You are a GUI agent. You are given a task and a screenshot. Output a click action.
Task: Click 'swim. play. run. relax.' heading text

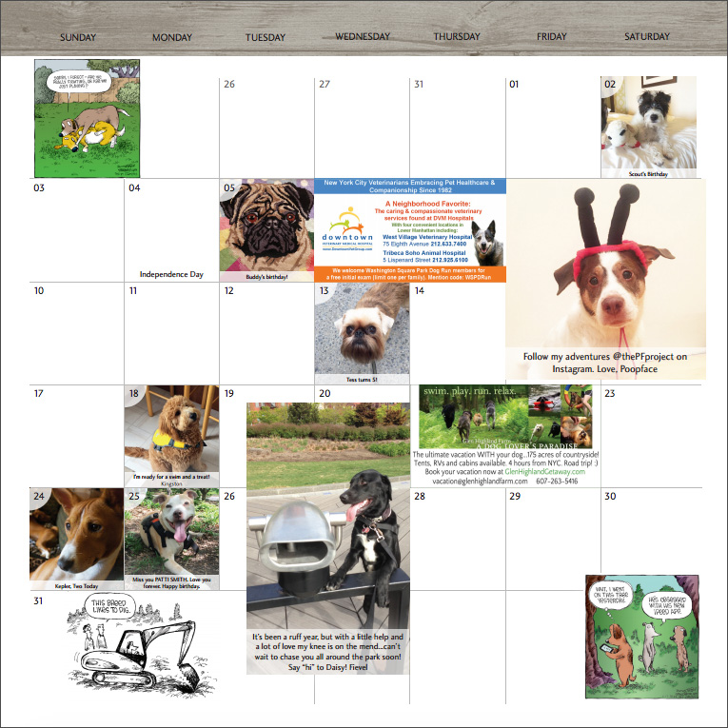click(x=469, y=391)
